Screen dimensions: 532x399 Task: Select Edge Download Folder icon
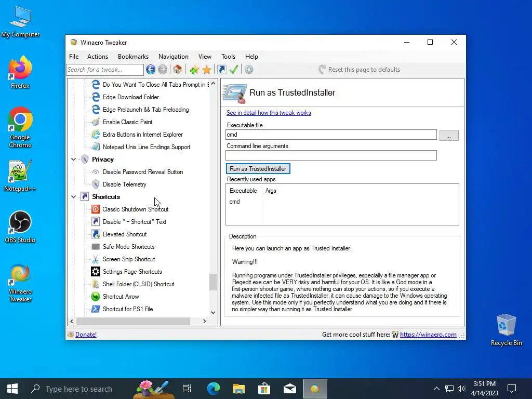pyautogui.click(x=96, y=97)
